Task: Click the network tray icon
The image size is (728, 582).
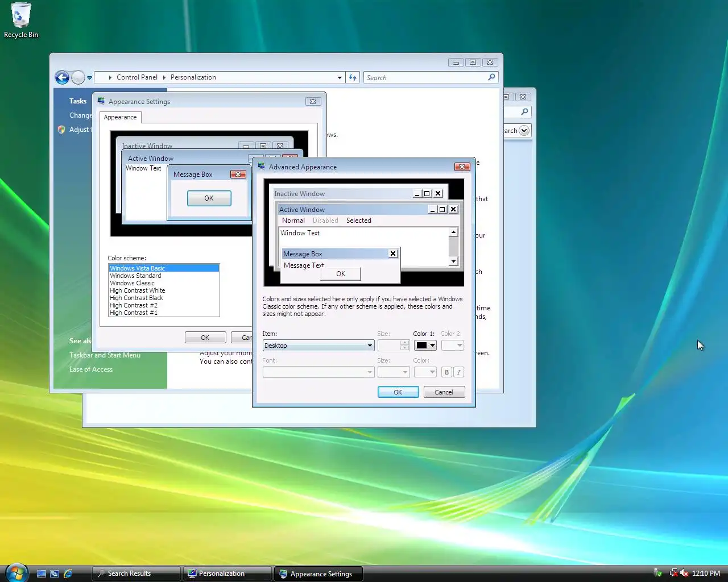Action: pos(673,573)
